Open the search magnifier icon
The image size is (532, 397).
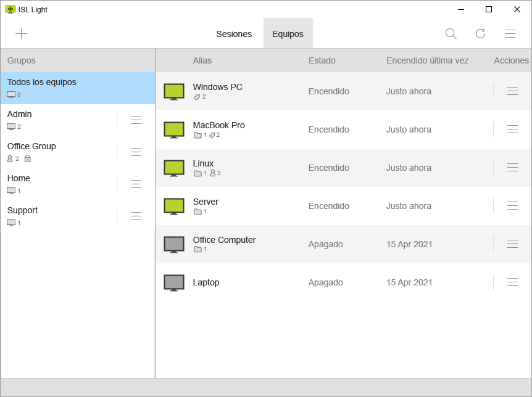pyautogui.click(x=451, y=34)
